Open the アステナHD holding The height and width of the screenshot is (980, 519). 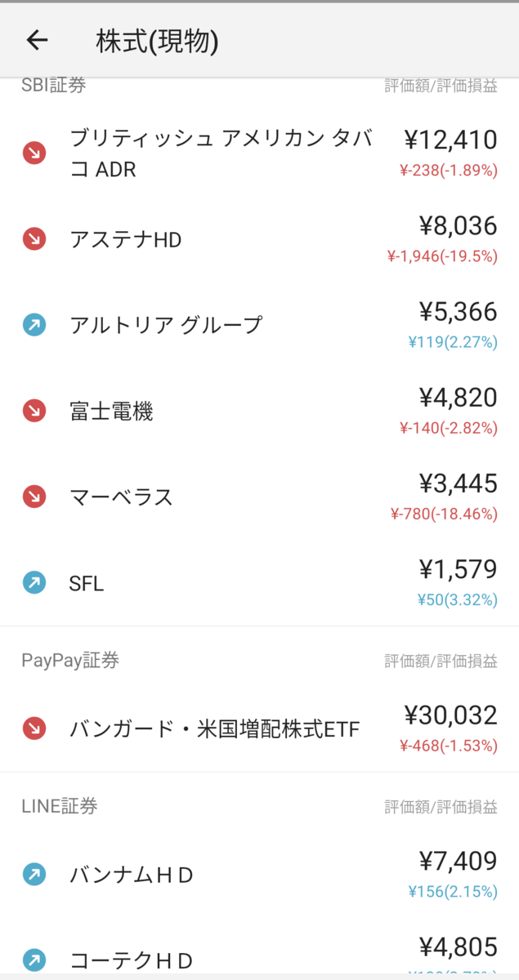click(x=259, y=239)
